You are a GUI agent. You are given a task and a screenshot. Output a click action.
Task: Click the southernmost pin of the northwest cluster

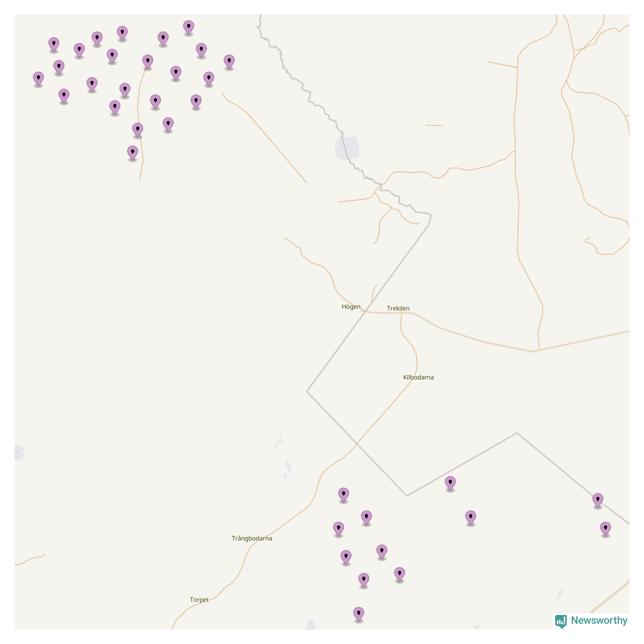[133, 153]
